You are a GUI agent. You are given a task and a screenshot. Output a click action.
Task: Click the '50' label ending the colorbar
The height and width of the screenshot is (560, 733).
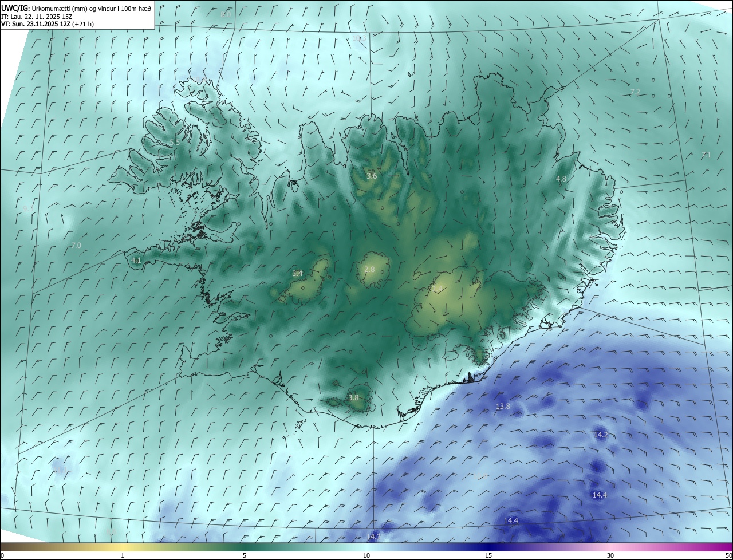point(728,555)
